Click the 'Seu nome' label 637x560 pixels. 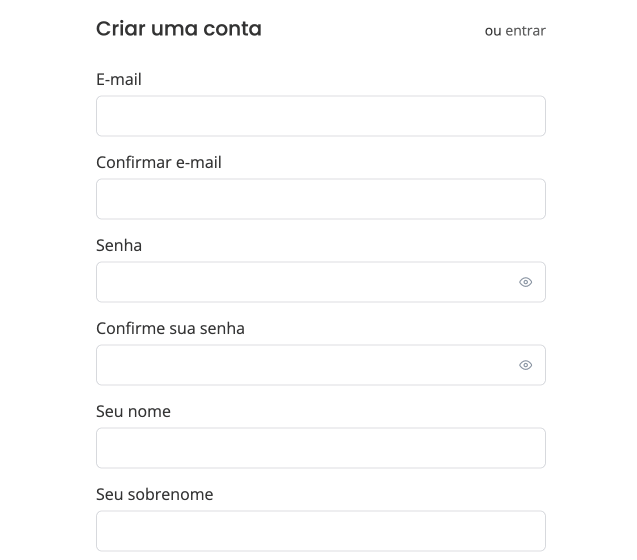[133, 411]
